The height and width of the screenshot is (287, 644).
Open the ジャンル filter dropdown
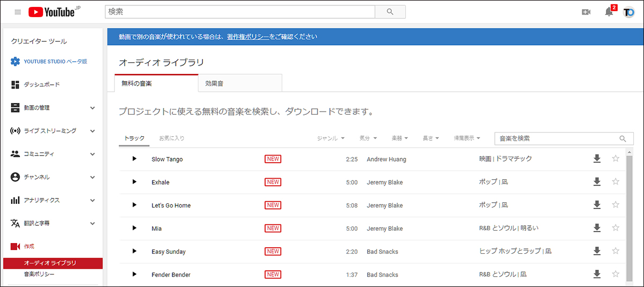[x=331, y=138]
